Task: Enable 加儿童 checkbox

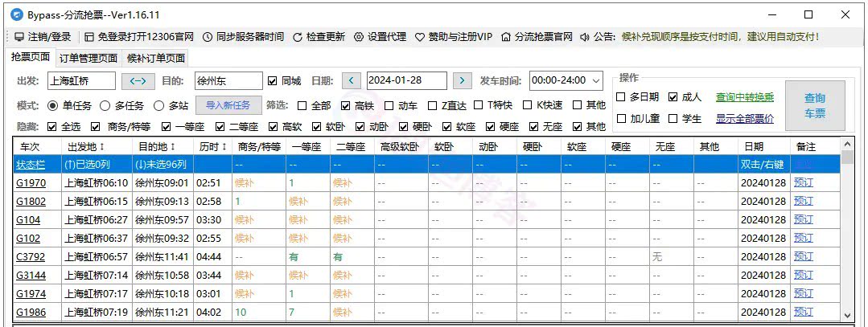Action: pos(621,118)
